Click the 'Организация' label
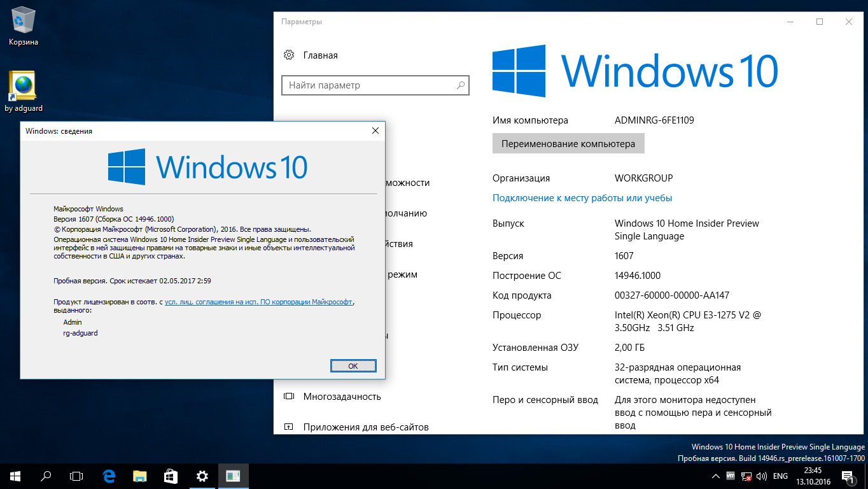This screenshot has width=868, height=489. tap(521, 178)
